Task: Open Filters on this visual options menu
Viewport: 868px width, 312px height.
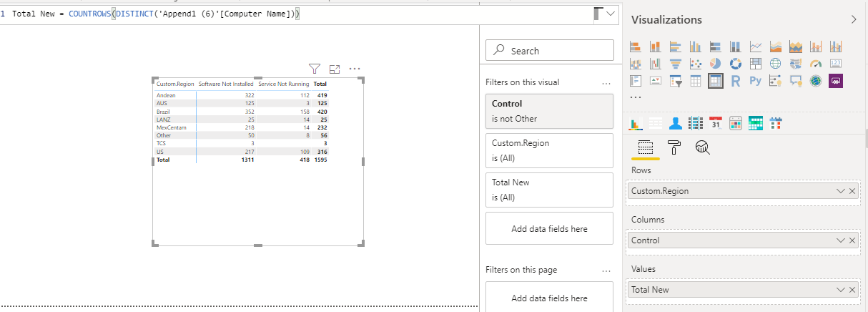Action: tap(606, 82)
